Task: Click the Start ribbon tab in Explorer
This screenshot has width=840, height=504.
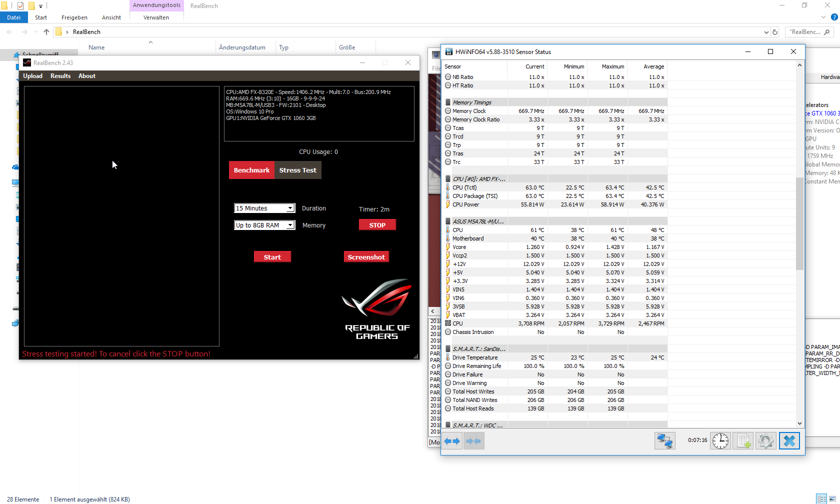Action: click(41, 17)
